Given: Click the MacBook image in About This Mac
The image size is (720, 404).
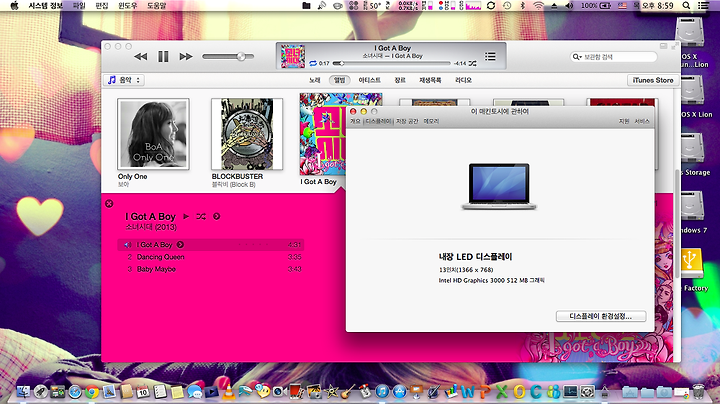Looking at the screenshot, I should [x=499, y=186].
